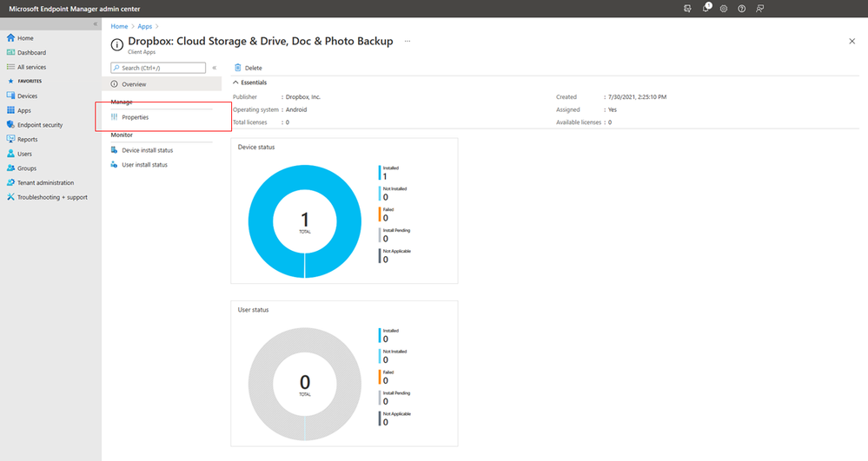Click the Troubleshooting wrench icon
This screenshot has height=461, width=868.
pos(10,196)
